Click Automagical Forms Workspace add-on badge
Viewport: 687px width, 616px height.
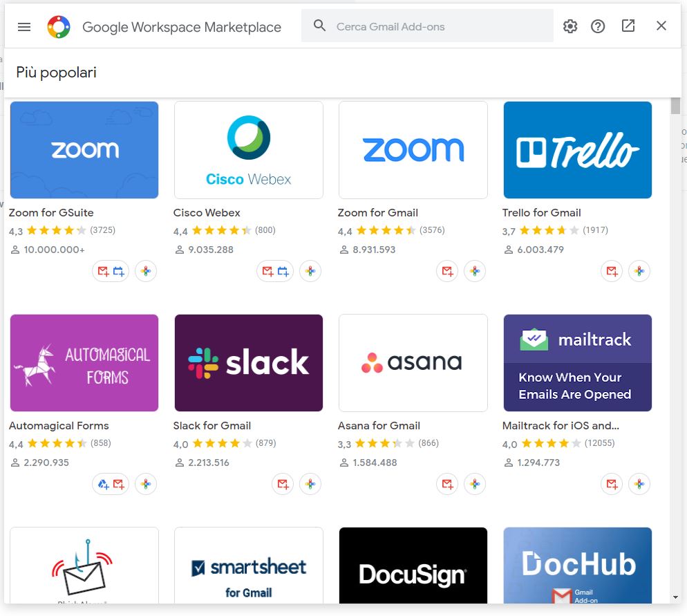pyautogui.click(x=146, y=484)
